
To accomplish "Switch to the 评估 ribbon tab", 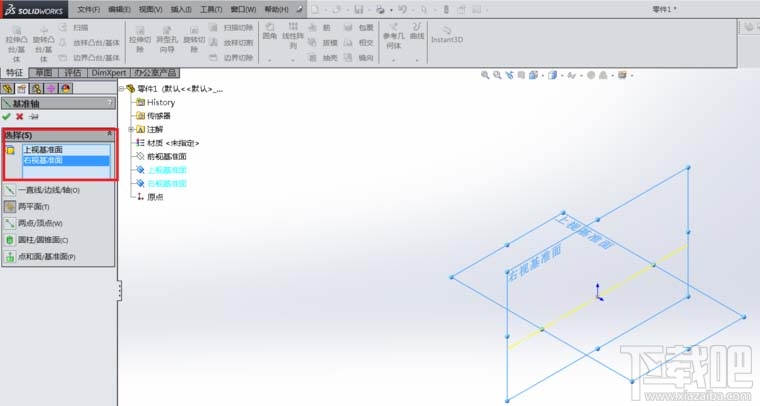I will click(x=73, y=73).
